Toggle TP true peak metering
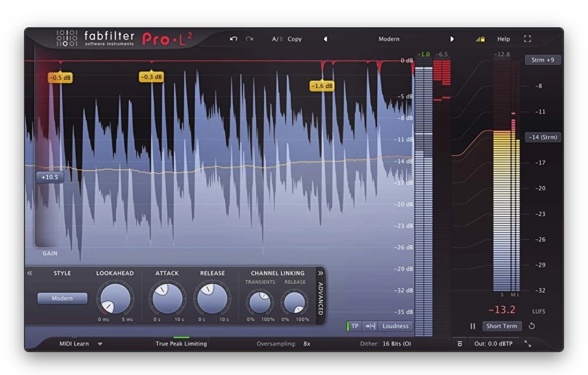Screen dimensions: 588x375 tap(354, 326)
